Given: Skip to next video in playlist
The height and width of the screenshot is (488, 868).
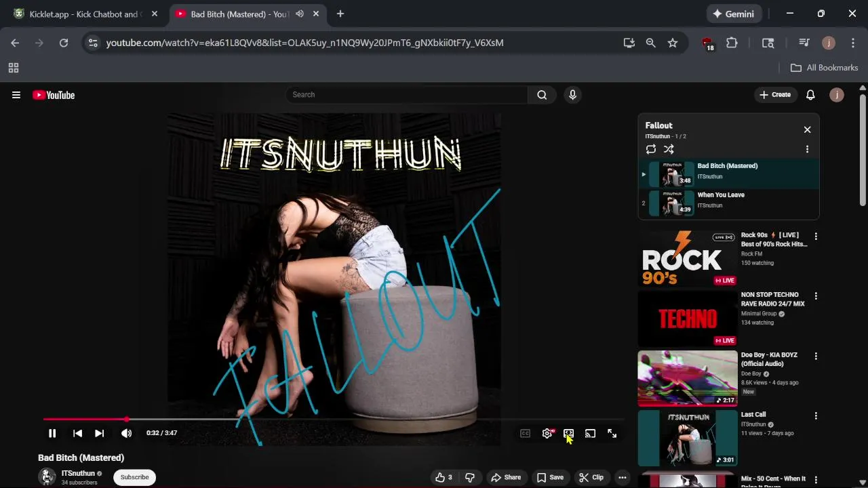Looking at the screenshot, I should click(99, 433).
